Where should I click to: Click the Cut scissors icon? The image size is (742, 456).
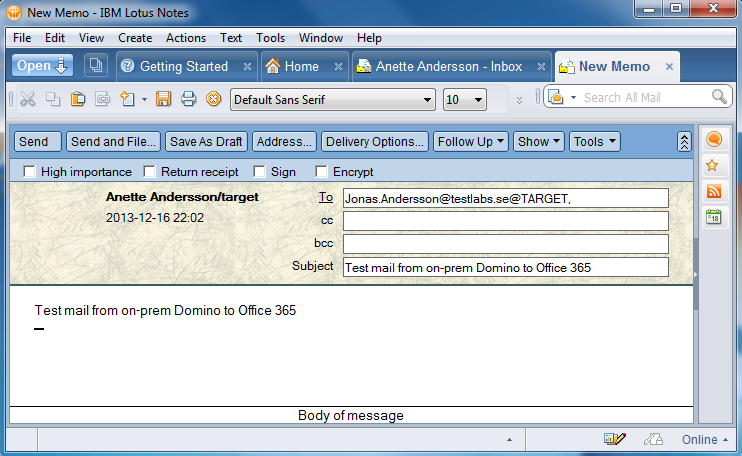[28, 99]
